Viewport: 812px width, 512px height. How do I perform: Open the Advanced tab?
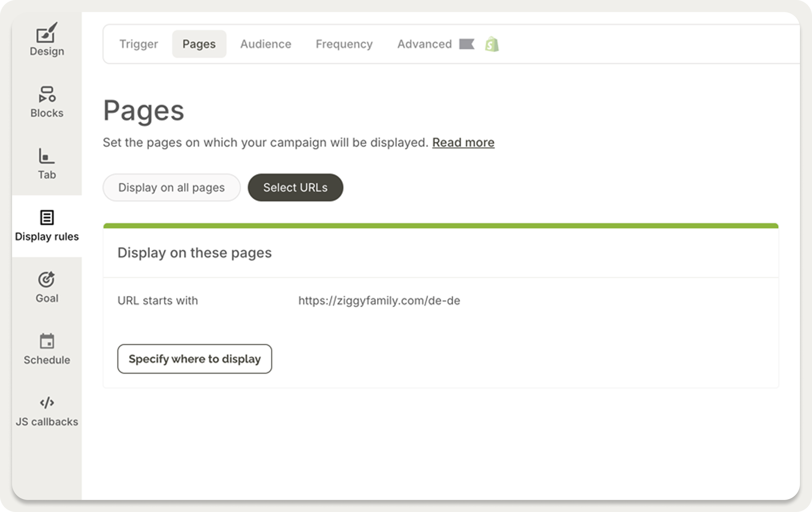coord(424,44)
